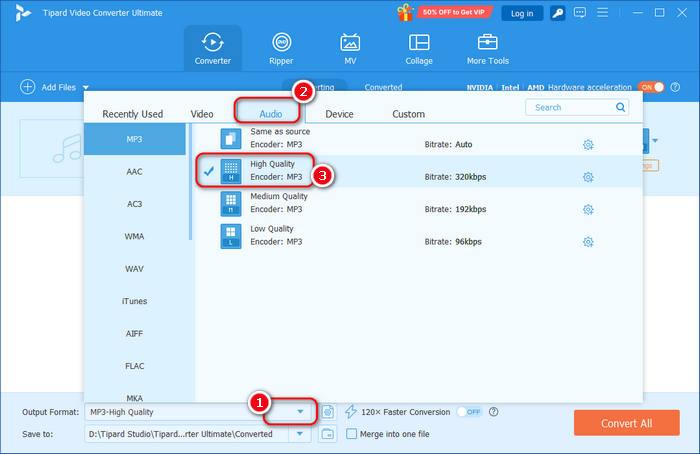Viewport: 700px width, 454px height.
Task: Open the output folder icon
Action: [328, 433]
